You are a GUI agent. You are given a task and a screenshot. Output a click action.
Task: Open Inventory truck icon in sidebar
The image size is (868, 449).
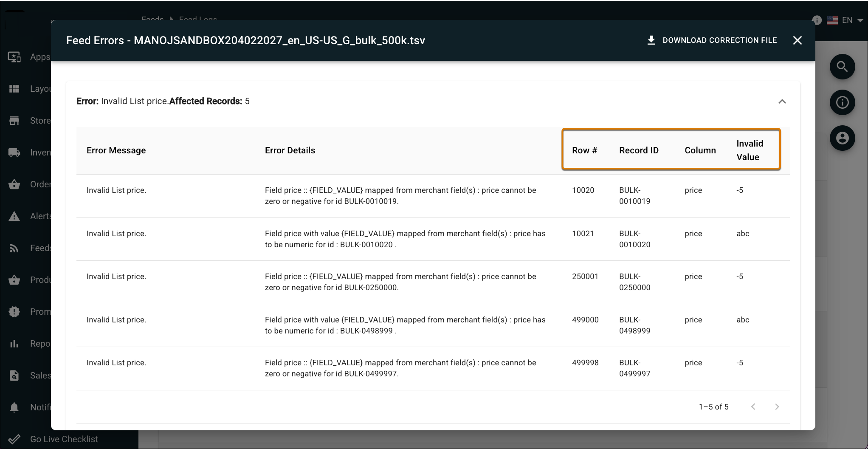coord(14,152)
